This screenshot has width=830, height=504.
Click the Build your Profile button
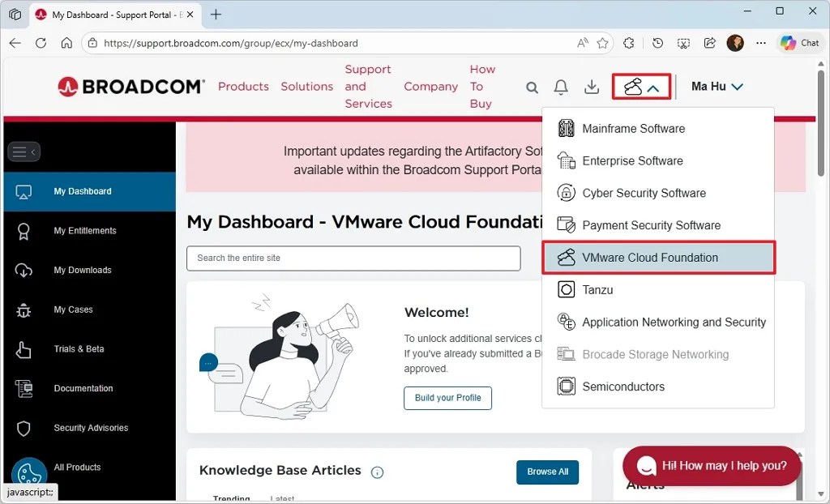447,398
